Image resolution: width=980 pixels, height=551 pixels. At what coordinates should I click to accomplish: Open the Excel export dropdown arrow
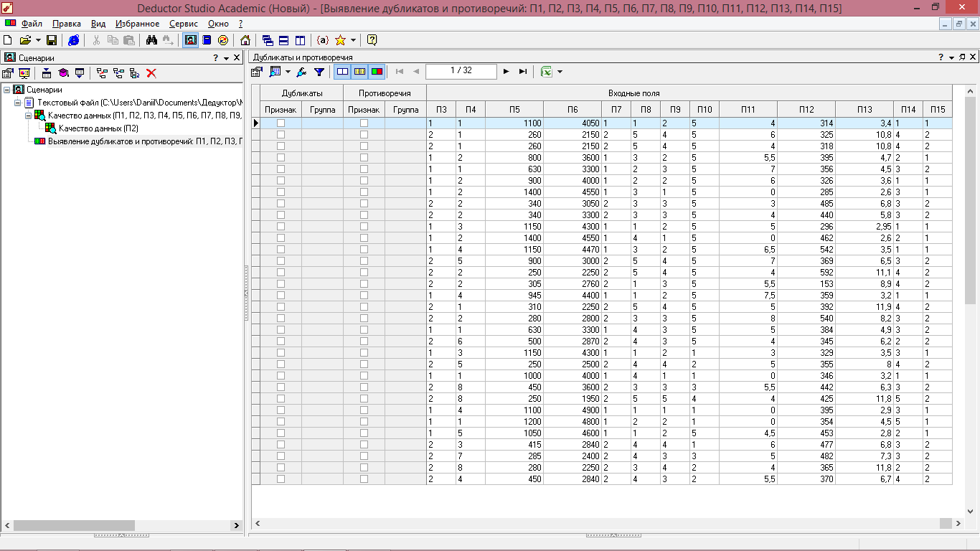[x=560, y=72]
